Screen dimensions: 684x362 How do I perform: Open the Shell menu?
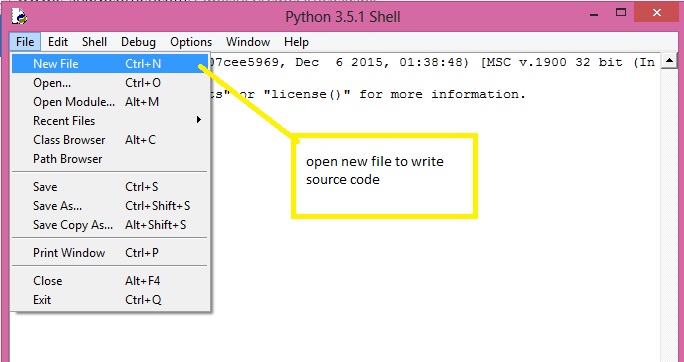pyautogui.click(x=94, y=42)
